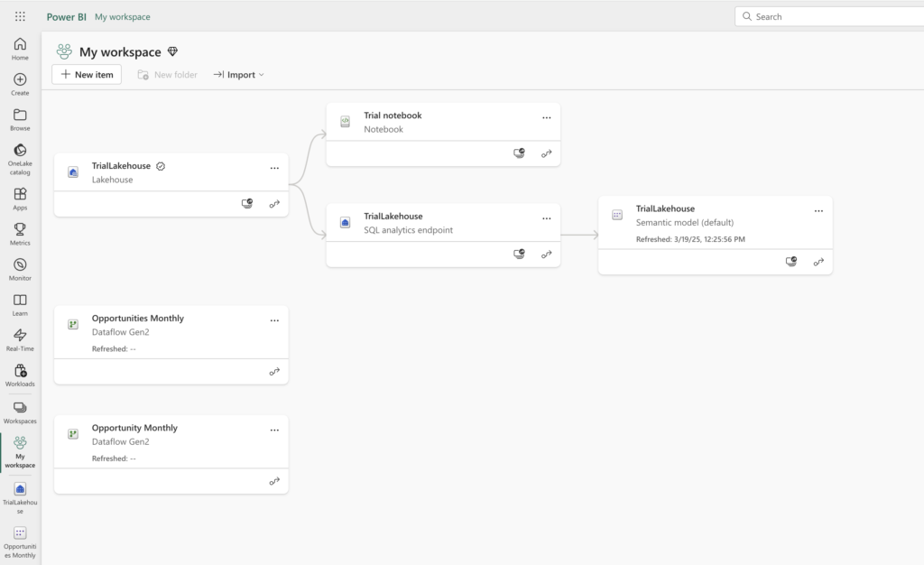The height and width of the screenshot is (565, 924).
Task: Show lineage for Trial notebook card
Action: coord(547,153)
